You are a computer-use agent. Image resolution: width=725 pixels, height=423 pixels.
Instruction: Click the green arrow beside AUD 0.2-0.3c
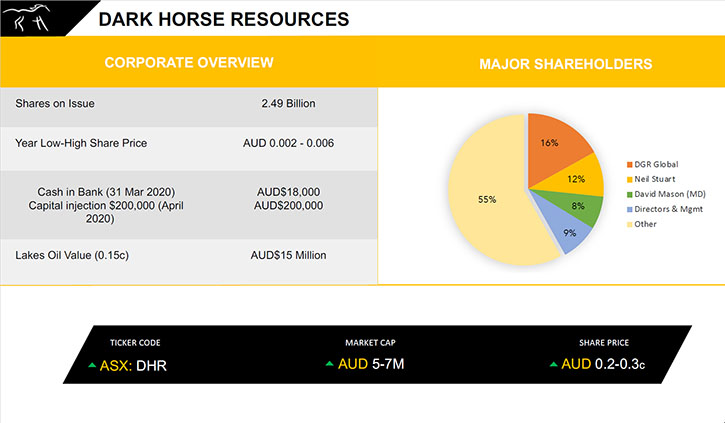point(553,364)
